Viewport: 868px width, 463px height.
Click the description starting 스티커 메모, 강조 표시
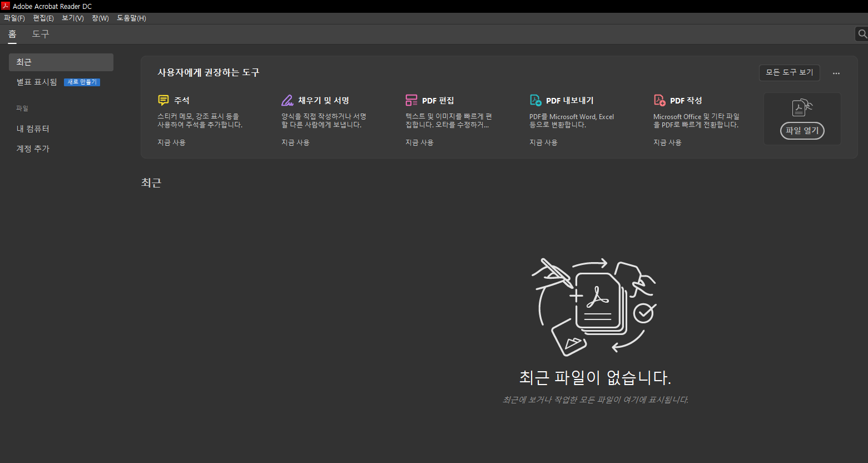(200, 121)
